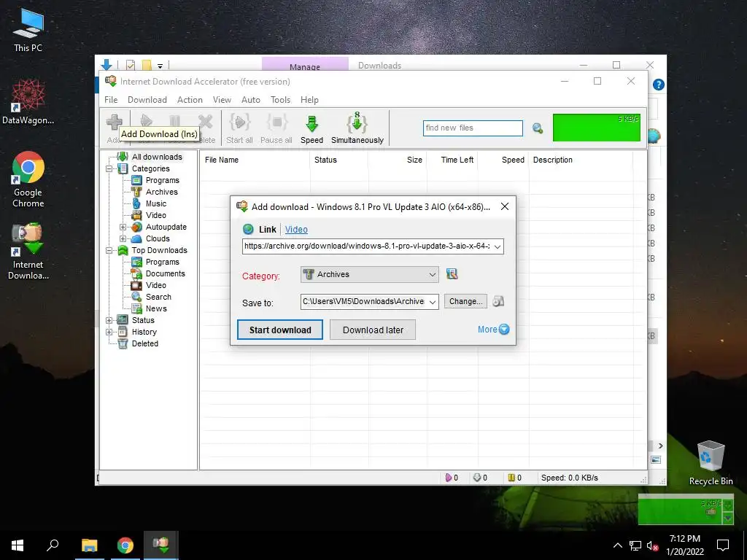Open the Download menu
The image size is (747, 560).
click(147, 99)
